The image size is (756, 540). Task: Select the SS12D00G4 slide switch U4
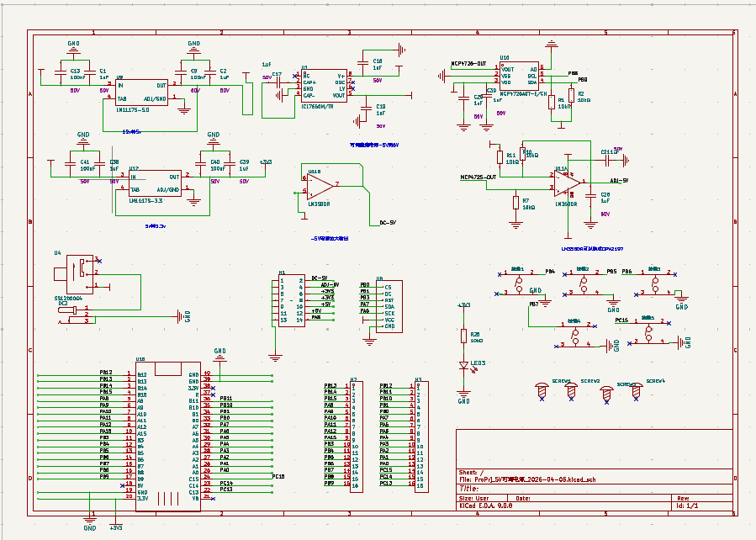tap(74, 272)
